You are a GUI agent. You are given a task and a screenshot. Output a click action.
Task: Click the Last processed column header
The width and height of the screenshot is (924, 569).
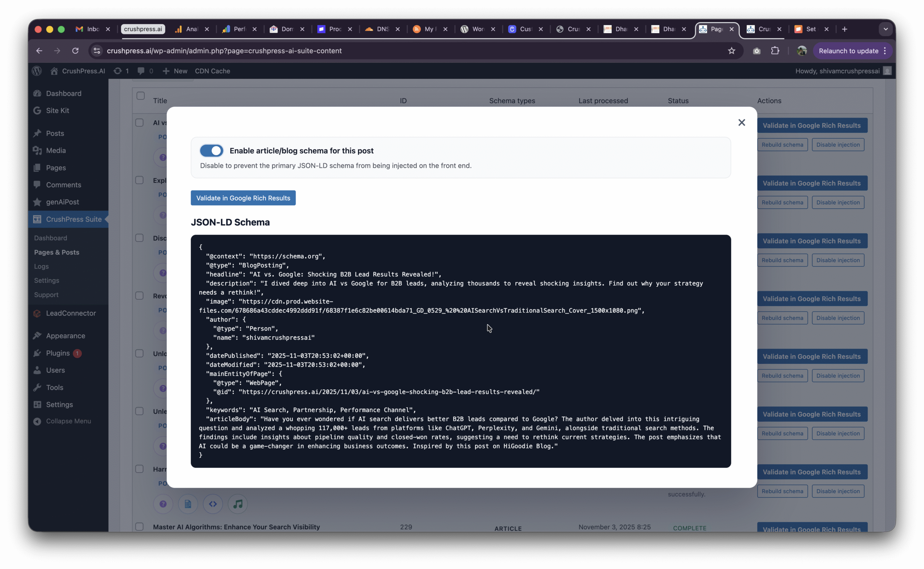click(603, 101)
